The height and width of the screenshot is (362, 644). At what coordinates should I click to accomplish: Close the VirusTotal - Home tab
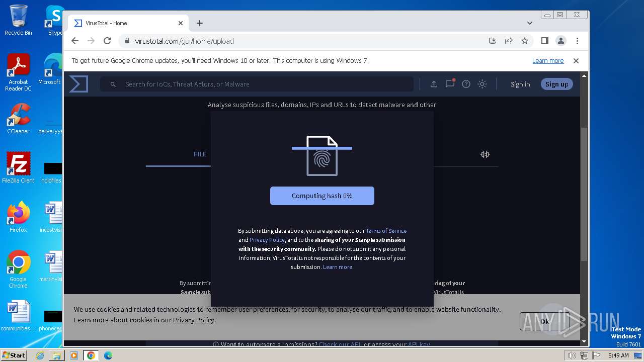click(x=181, y=23)
